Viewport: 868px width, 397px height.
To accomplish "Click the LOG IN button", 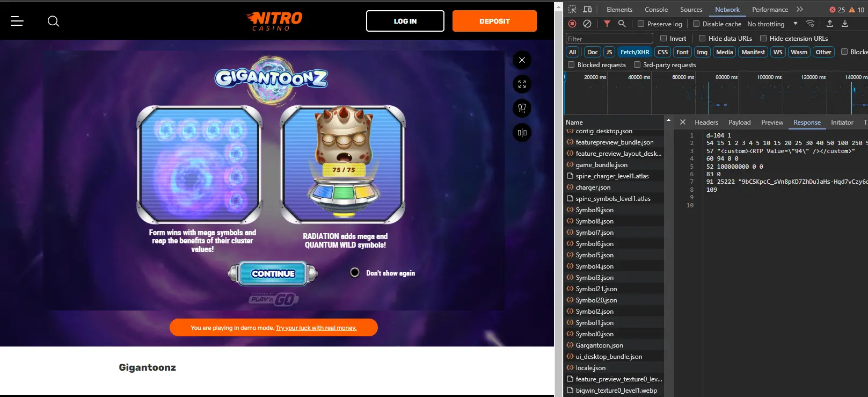I will pos(405,21).
